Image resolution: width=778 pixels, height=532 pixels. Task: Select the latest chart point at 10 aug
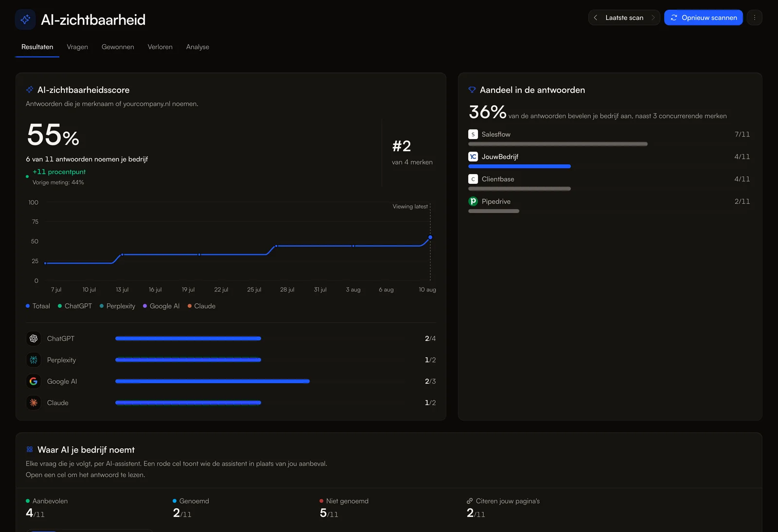click(430, 237)
